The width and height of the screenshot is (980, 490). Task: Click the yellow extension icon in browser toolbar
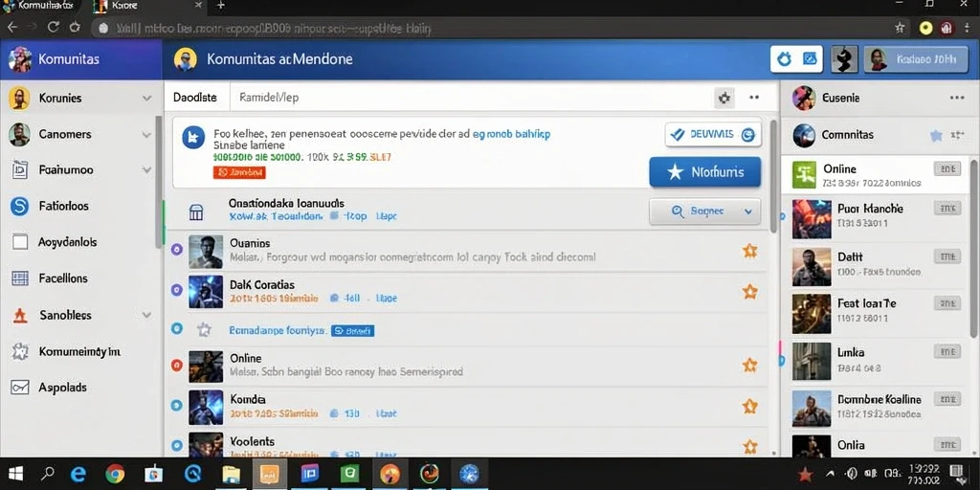click(x=926, y=28)
